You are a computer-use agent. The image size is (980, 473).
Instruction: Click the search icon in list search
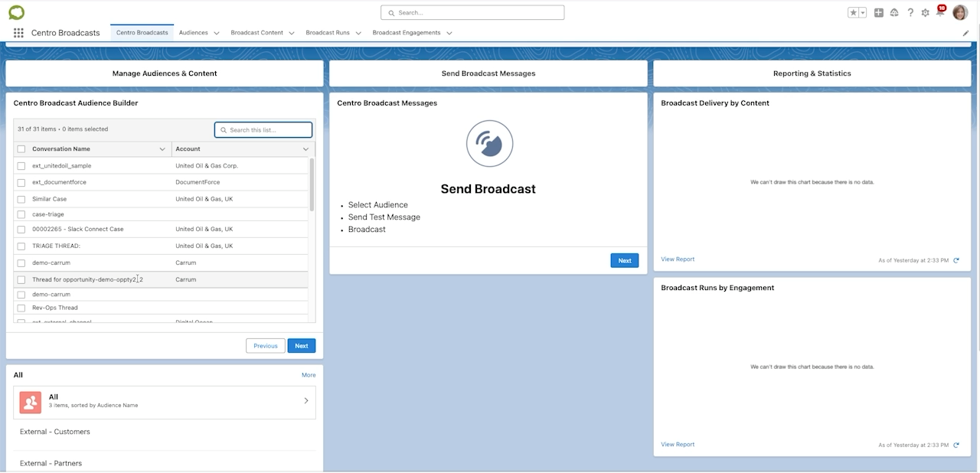pos(224,130)
